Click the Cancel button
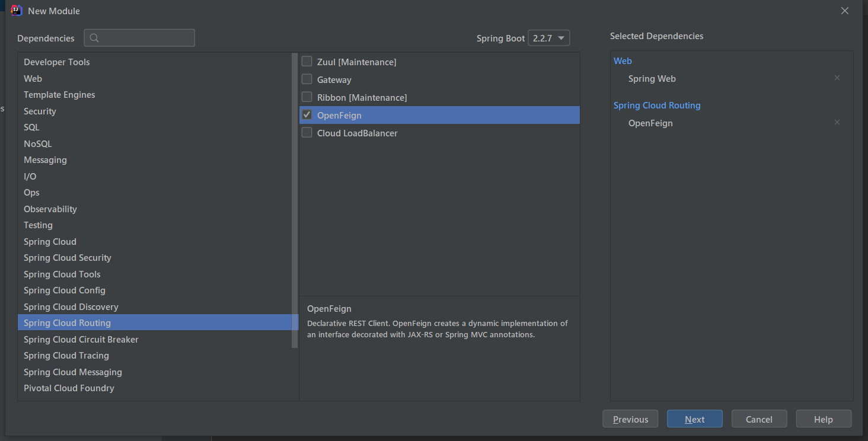Viewport: 868px width, 441px height. pos(759,419)
